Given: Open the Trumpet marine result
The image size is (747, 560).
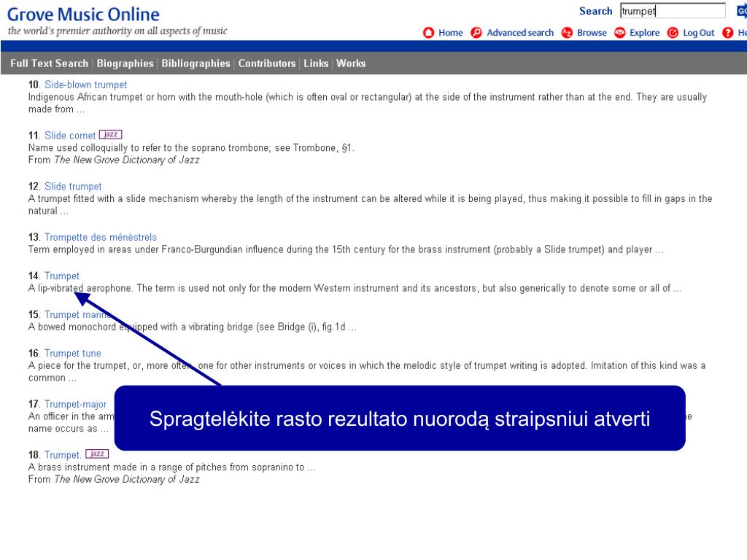Looking at the screenshot, I should 78,314.
